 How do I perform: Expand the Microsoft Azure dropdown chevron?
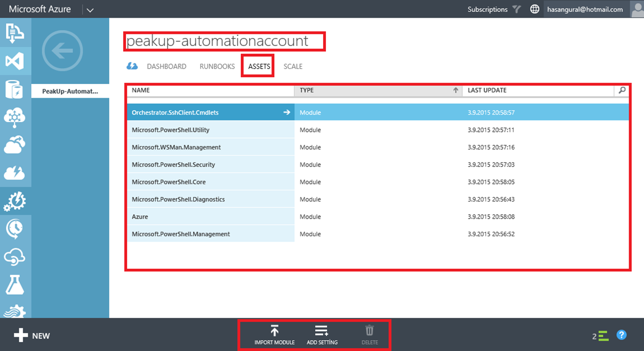(90, 10)
